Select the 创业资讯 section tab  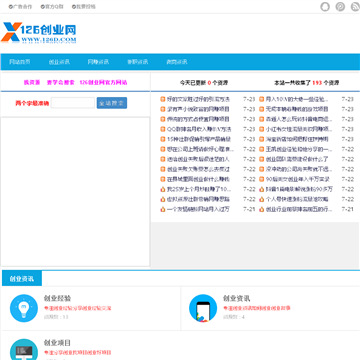[22, 279]
